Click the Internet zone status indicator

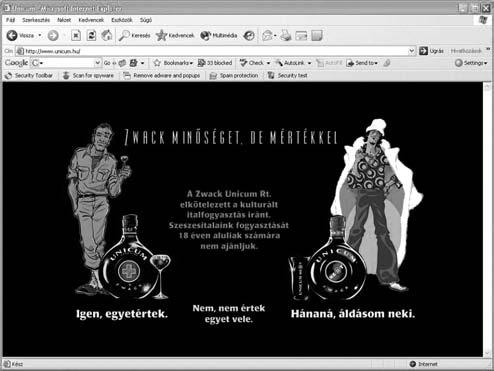[x=423, y=364]
